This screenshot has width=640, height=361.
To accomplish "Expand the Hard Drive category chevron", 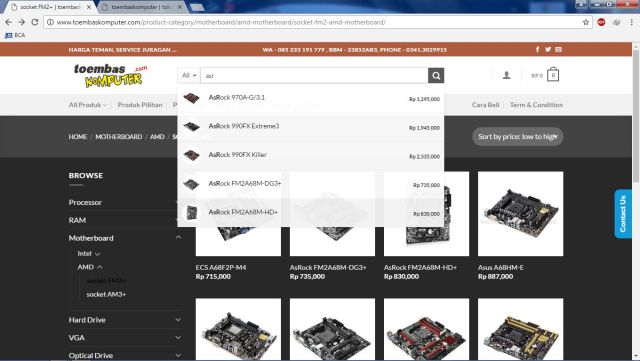I will pyautogui.click(x=178, y=320).
